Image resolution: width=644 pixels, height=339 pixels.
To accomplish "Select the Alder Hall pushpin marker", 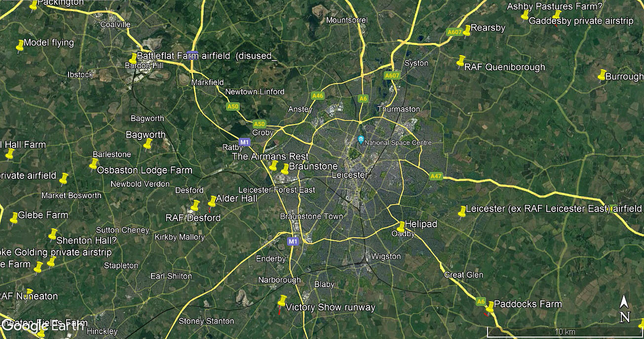I will coord(212,202).
